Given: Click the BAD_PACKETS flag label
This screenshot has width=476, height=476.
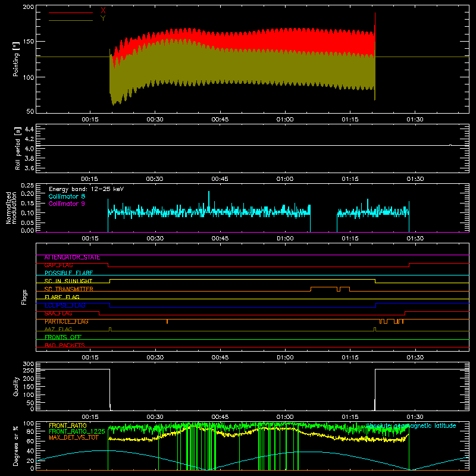Looking at the screenshot, I should pyautogui.click(x=65, y=345).
